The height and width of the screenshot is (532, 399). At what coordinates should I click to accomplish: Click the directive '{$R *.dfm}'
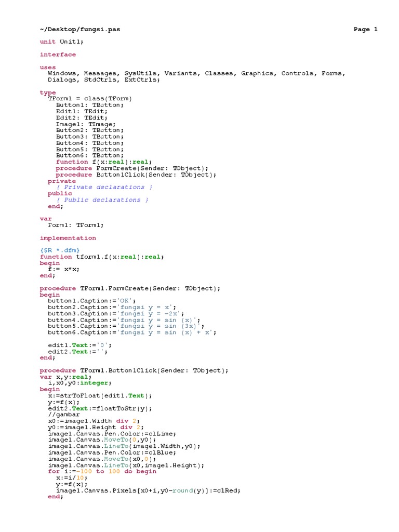60,250
